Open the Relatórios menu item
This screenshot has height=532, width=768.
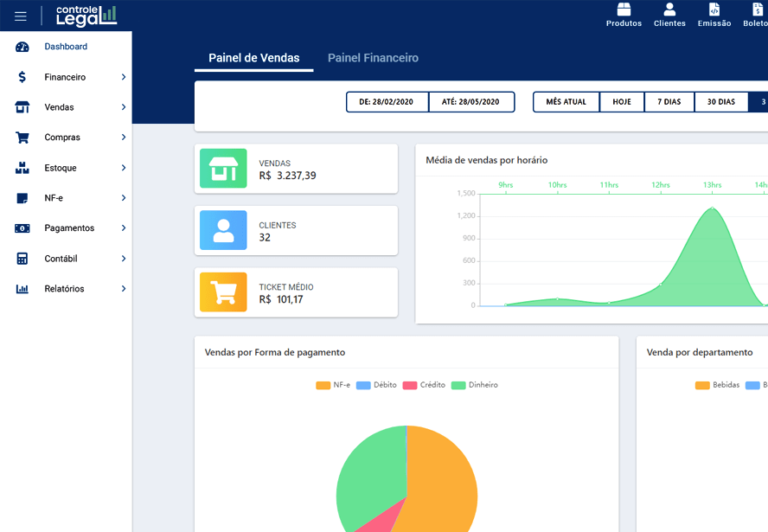point(66,289)
